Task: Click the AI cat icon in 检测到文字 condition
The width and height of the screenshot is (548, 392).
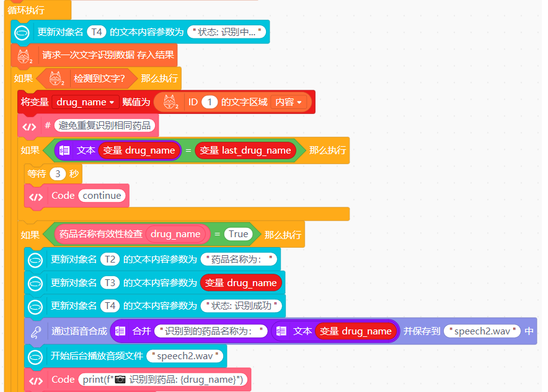Action: [54, 78]
